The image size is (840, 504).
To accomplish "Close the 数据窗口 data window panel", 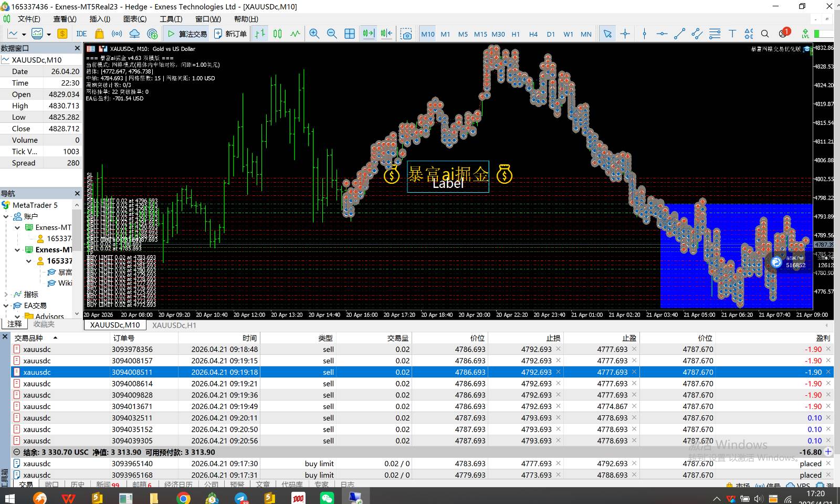I will pos(77,48).
